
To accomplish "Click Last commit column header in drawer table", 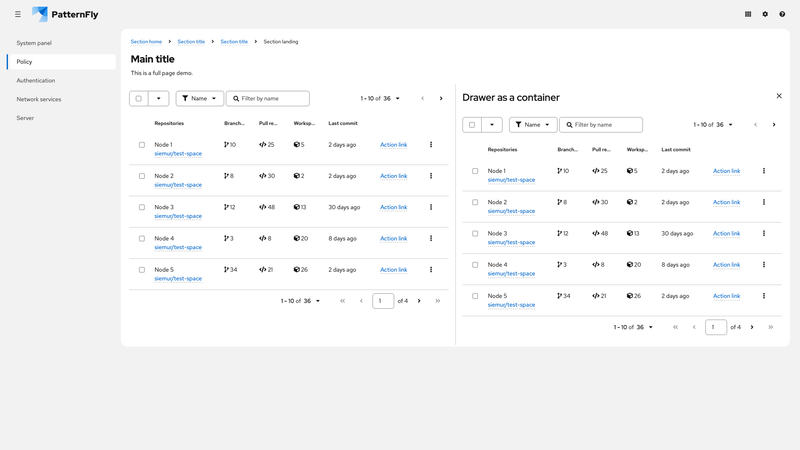I will pyautogui.click(x=676, y=149).
